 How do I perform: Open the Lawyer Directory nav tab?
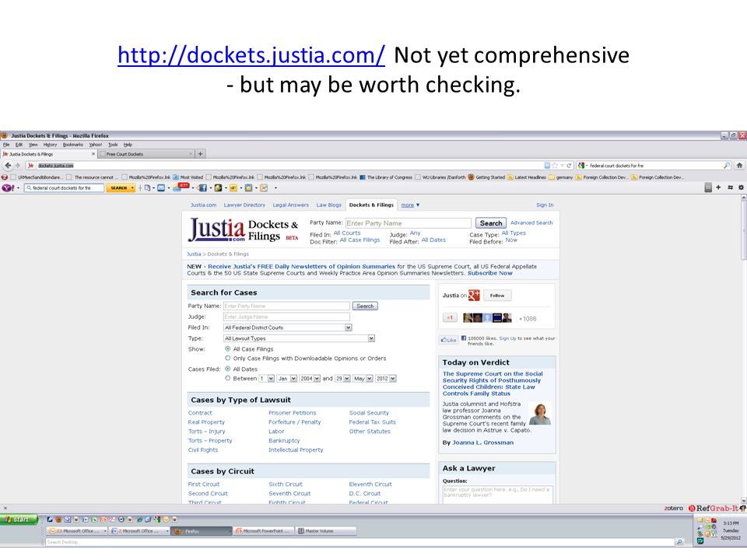click(x=244, y=205)
